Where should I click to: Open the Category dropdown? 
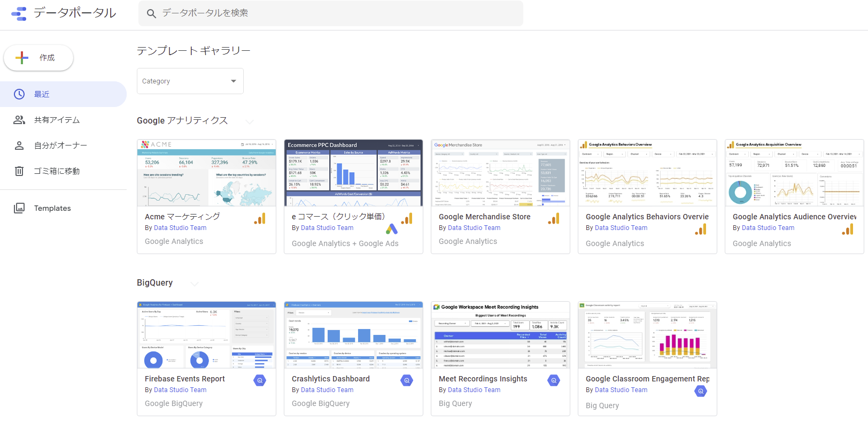point(190,81)
